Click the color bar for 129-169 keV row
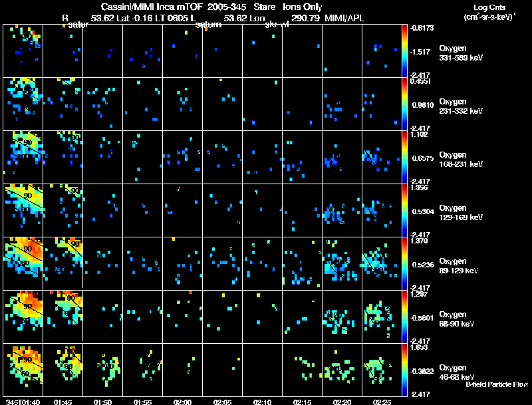The image size is (532, 405). tap(404, 210)
